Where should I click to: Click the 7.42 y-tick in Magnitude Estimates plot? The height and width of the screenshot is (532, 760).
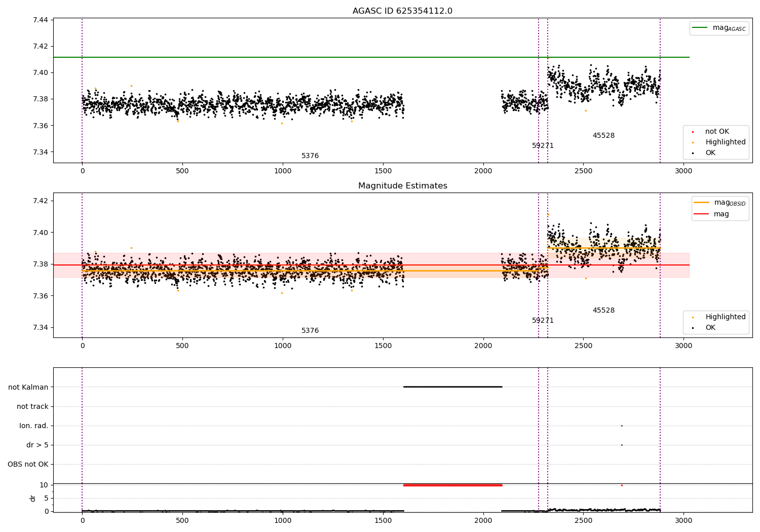tap(40, 201)
